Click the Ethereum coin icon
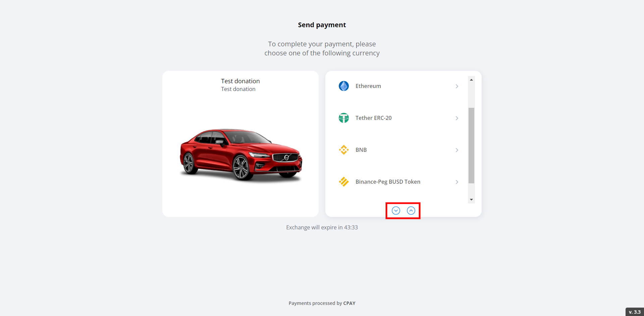 343,86
